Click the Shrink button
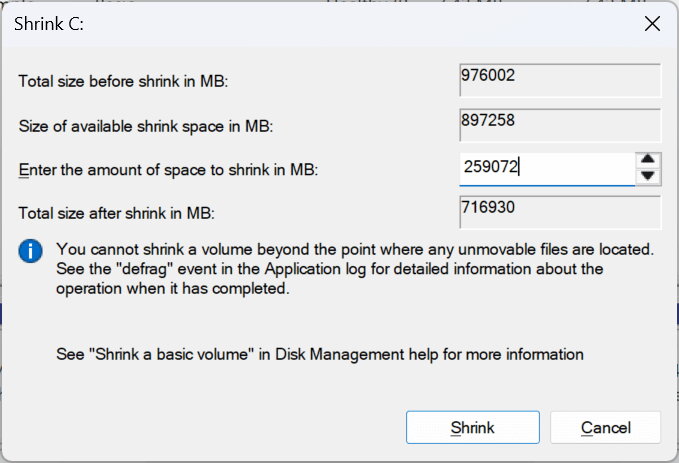This screenshot has width=679, height=463. (x=472, y=427)
